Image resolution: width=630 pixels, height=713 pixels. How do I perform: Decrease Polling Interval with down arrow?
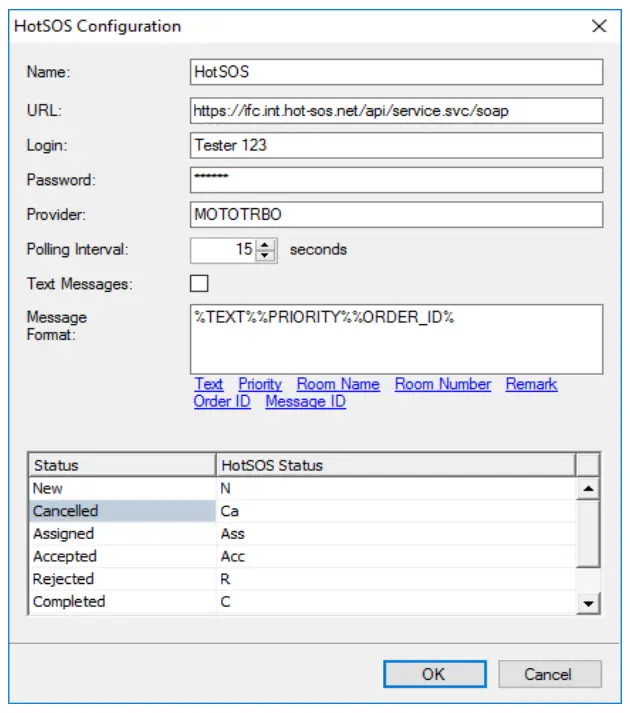point(265,256)
